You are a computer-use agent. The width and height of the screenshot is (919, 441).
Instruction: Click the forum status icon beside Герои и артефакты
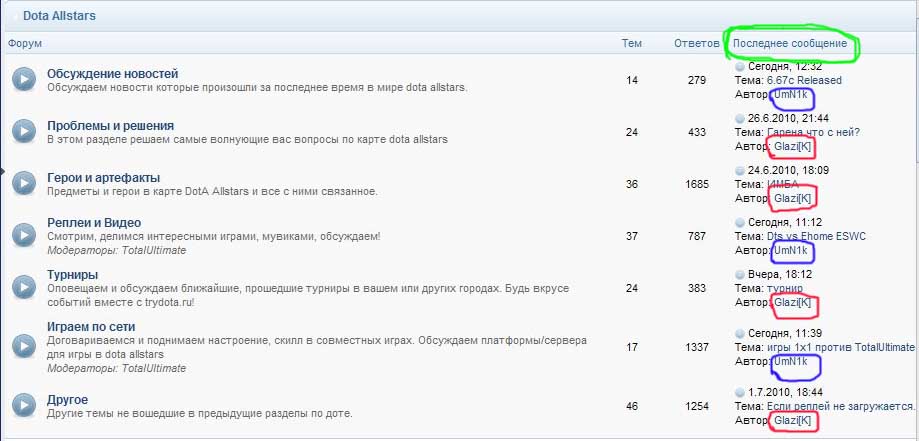[24, 183]
